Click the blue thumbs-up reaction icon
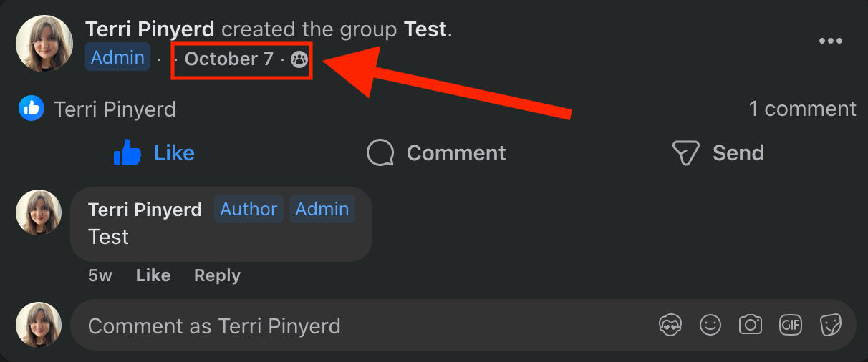Image resolution: width=868 pixels, height=362 pixels. point(32,109)
